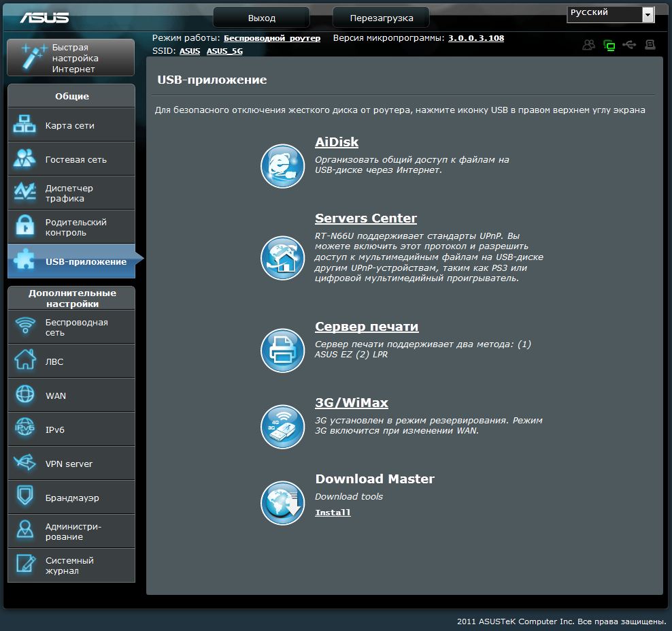The height and width of the screenshot is (631, 672).
Task: Open the WAN settings page
Action: [71, 395]
